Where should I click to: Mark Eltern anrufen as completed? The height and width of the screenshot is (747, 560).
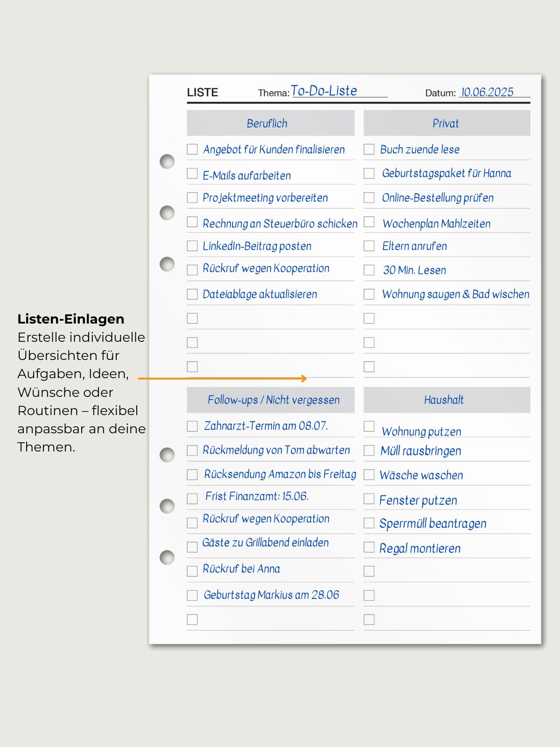tap(369, 246)
